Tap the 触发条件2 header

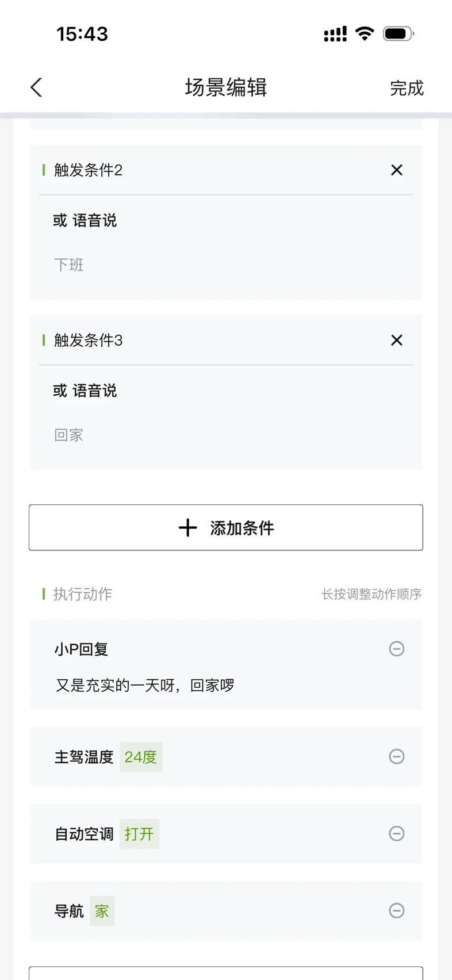89,170
